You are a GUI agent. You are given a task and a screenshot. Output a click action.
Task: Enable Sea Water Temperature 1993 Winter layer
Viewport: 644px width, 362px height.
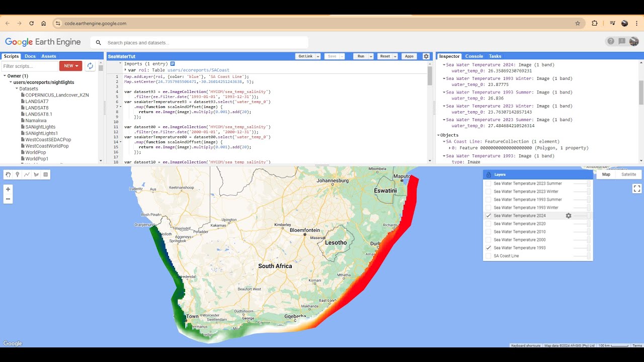[x=488, y=208]
